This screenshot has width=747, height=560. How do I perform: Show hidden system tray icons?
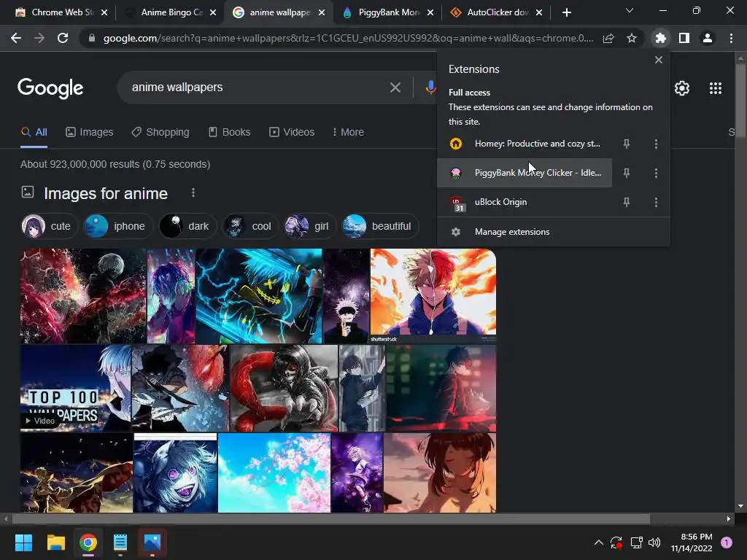tap(599, 542)
